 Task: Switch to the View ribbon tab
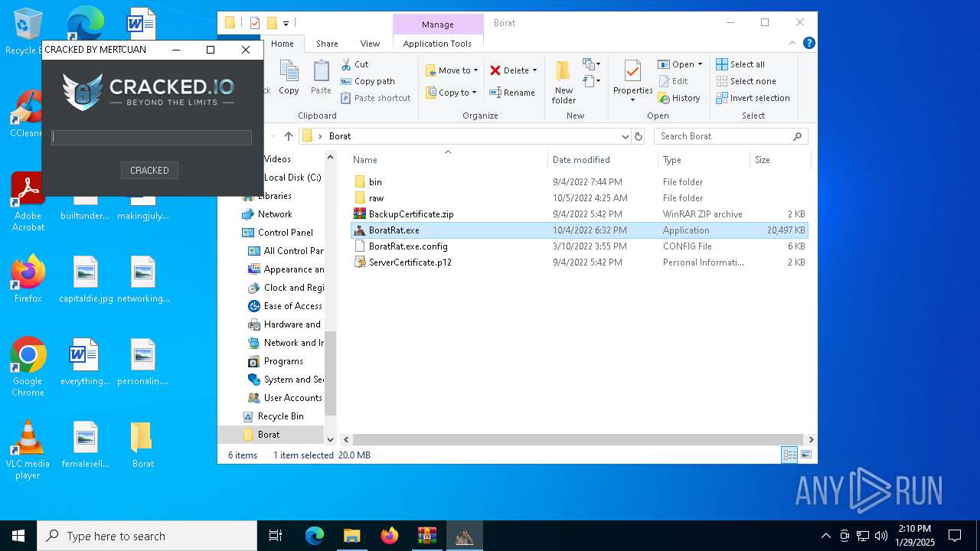coord(370,44)
